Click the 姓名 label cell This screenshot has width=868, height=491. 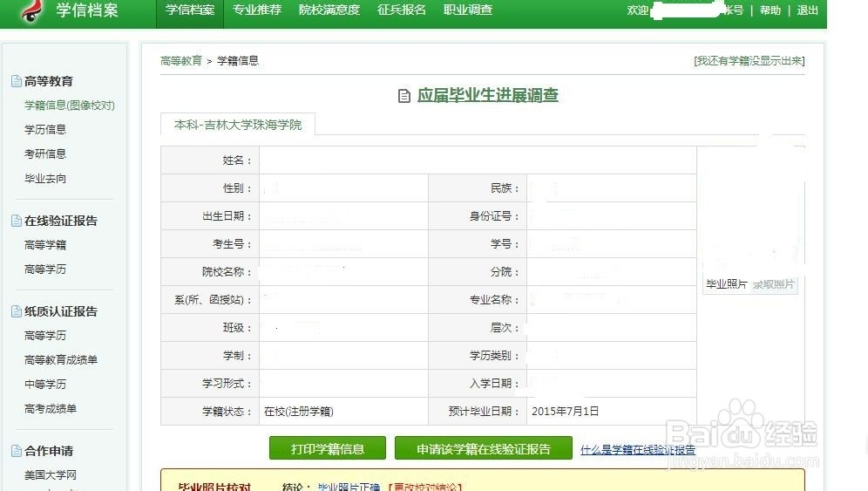coord(210,160)
